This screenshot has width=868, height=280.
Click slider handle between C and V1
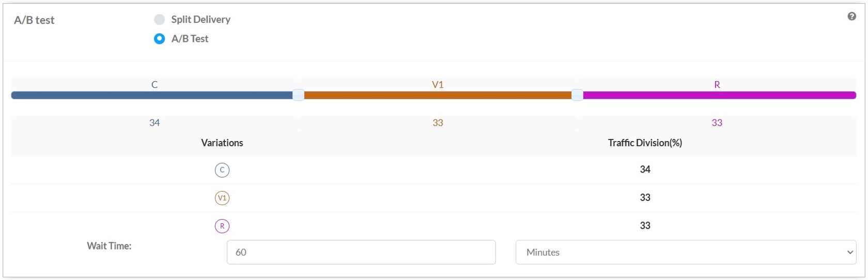coord(298,95)
